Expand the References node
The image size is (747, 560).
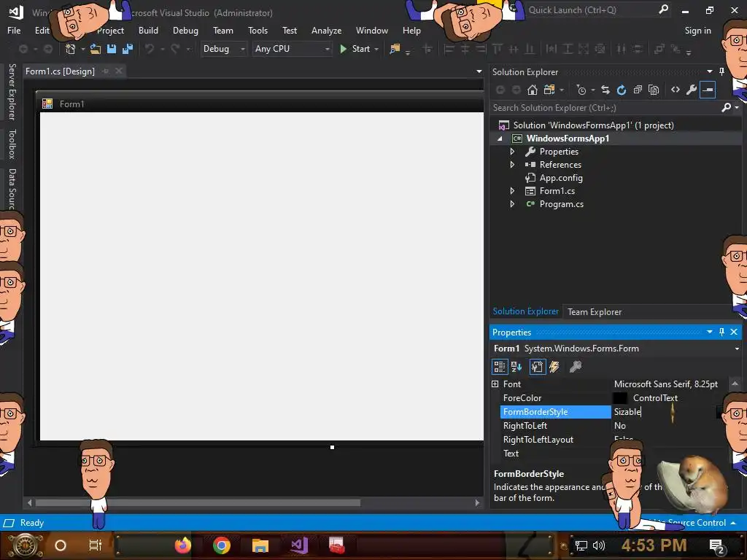click(513, 165)
